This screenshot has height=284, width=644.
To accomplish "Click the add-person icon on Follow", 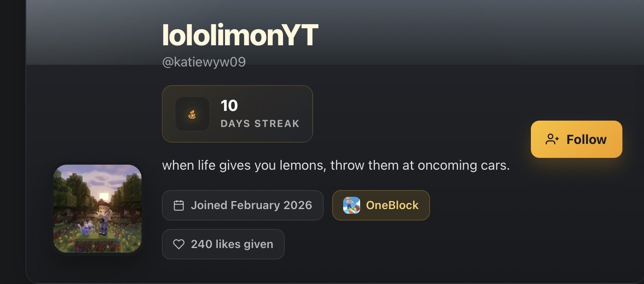I will [x=552, y=139].
